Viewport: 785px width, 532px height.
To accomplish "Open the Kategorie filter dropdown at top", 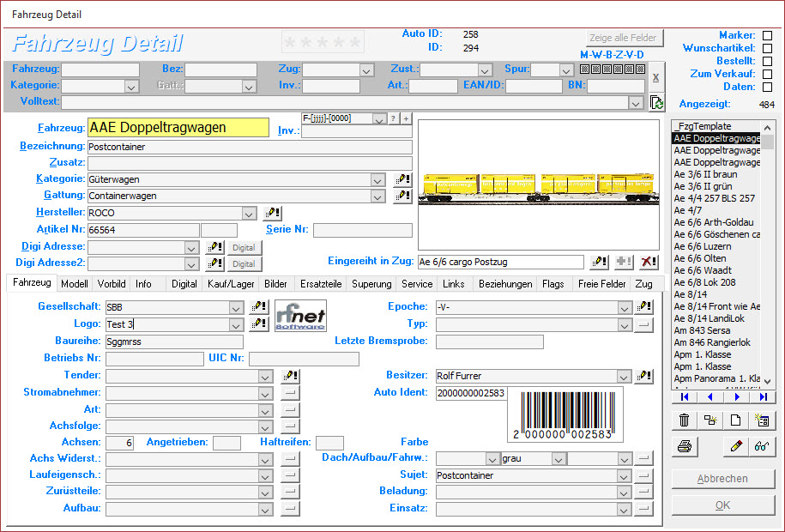I will (x=131, y=87).
